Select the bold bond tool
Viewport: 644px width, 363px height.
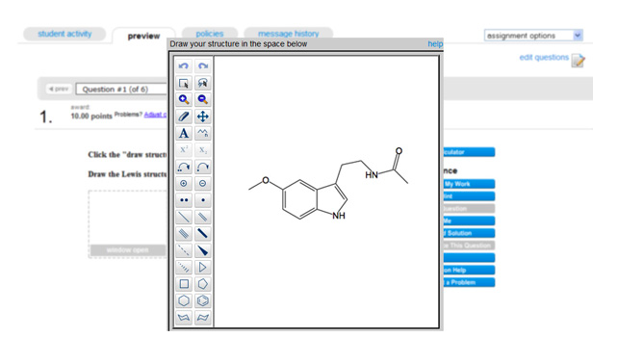(202, 234)
